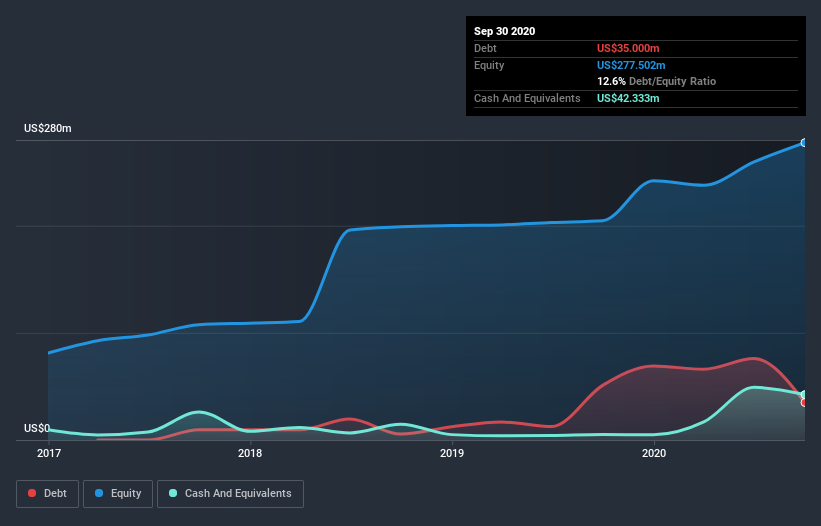This screenshot has width=821, height=526.
Task: Click the 2017 axis label
Action: pyautogui.click(x=49, y=453)
